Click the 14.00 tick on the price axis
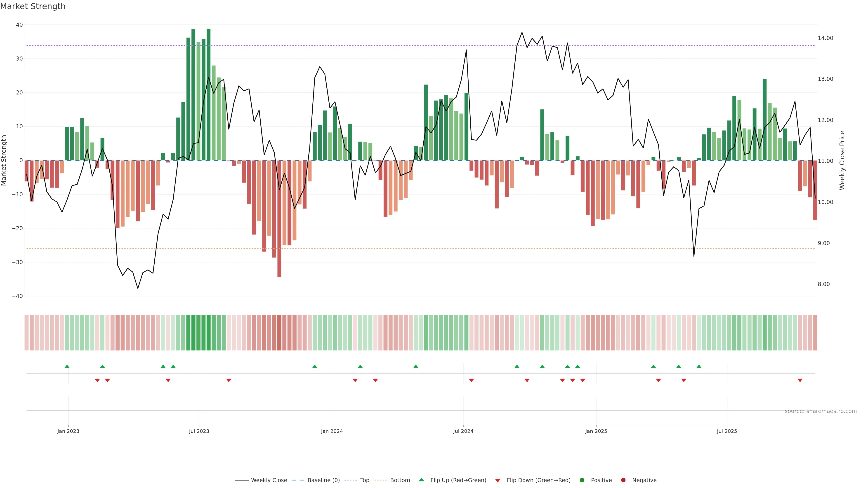The height and width of the screenshot is (488, 868). point(825,38)
